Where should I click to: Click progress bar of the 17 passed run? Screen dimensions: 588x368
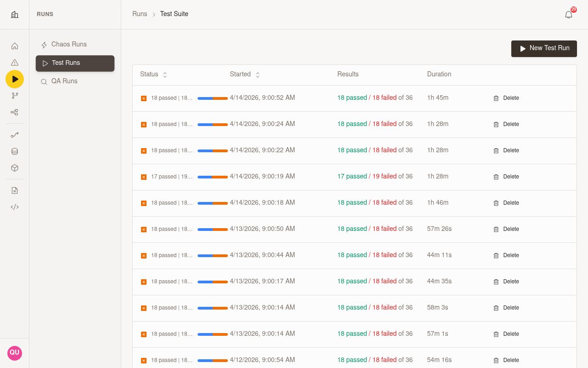(x=213, y=177)
